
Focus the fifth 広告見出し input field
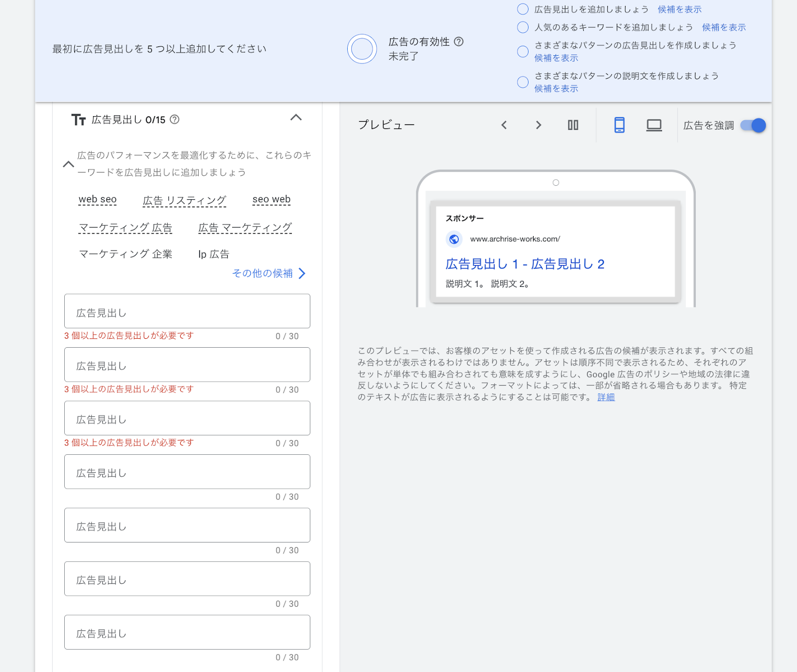(x=187, y=526)
